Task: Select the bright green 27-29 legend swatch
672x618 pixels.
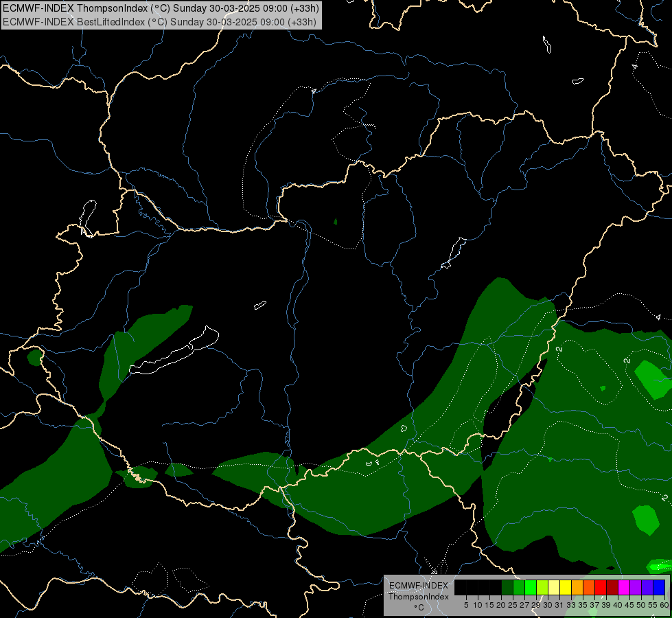Action: (x=531, y=587)
